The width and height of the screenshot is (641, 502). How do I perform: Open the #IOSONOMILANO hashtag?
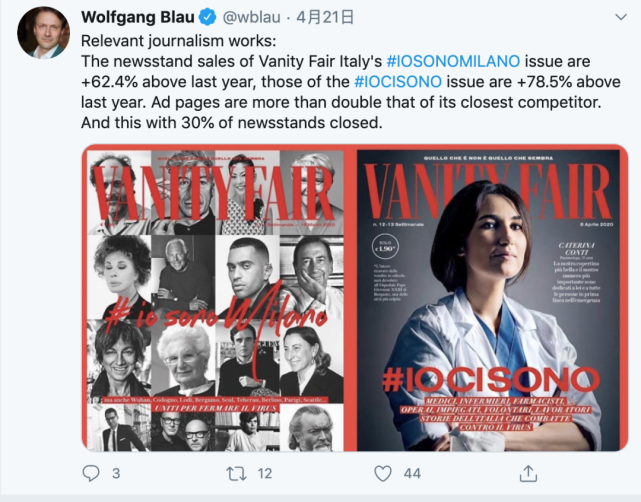pos(453,61)
